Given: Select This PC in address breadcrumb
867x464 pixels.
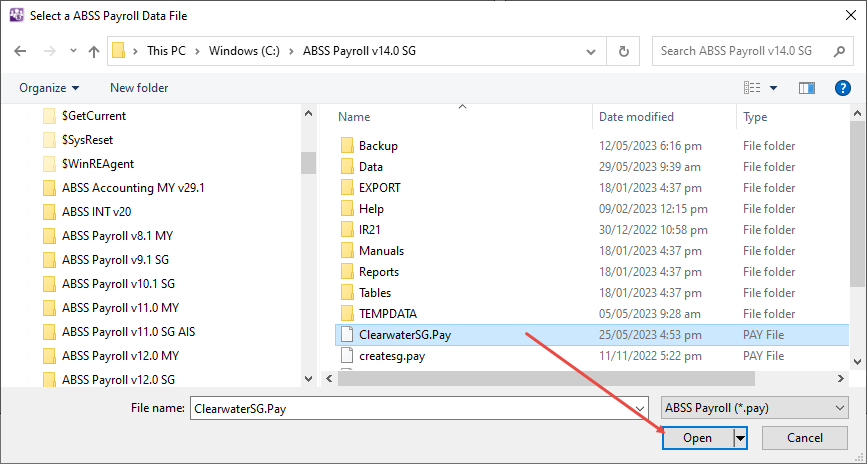Looking at the screenshot, I should (x=166, y=51).
